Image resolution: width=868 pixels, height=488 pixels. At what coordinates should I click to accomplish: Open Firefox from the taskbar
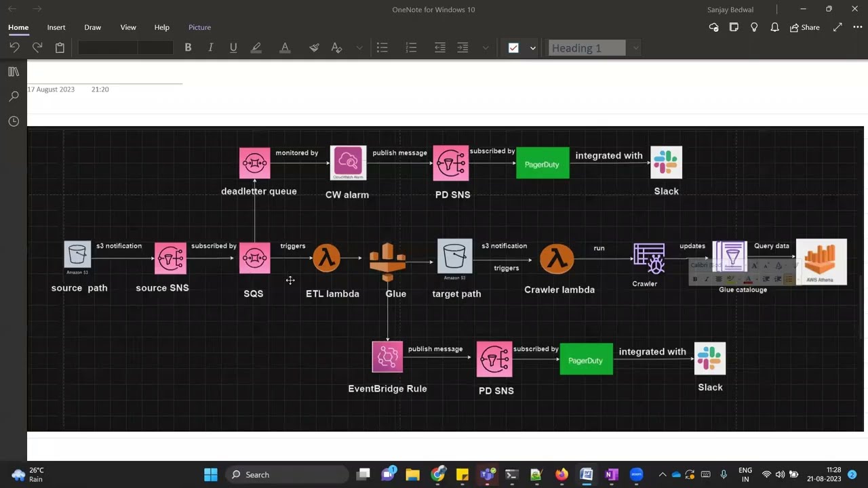(x=561, y=474)
